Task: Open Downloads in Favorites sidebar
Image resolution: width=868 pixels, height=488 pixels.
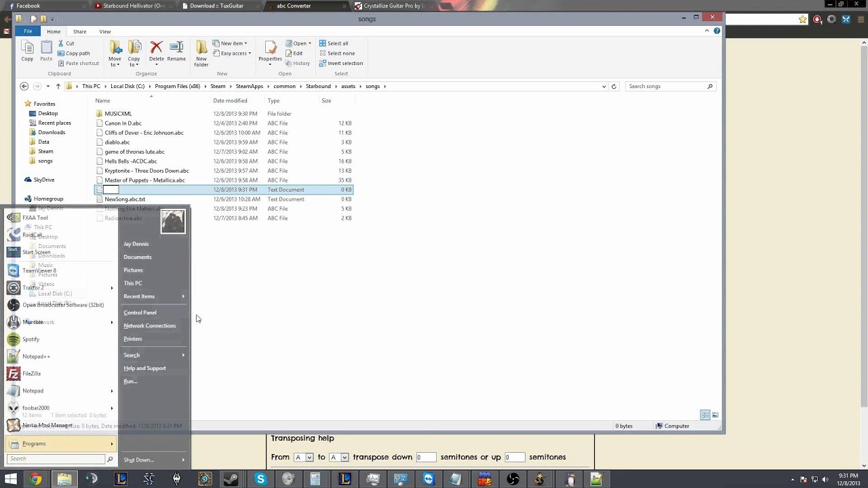Action: [52, 132]
